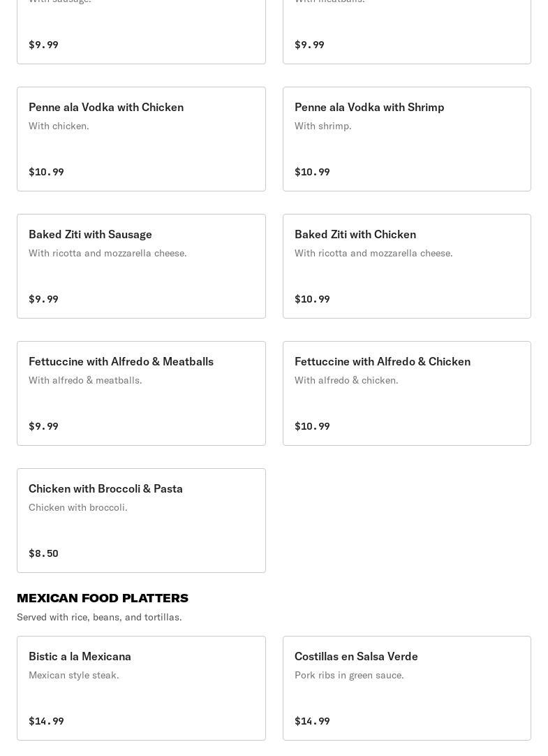Screen dimensions: 548x756
Task: Click 'With alfredo & meatballs.' description
Action: point(85,380)
